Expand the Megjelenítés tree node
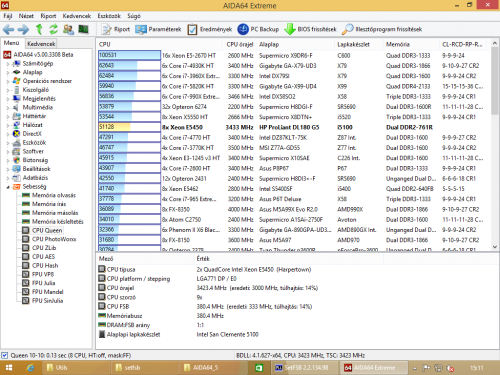The image size is (500, 375). (x=8, y=99)
